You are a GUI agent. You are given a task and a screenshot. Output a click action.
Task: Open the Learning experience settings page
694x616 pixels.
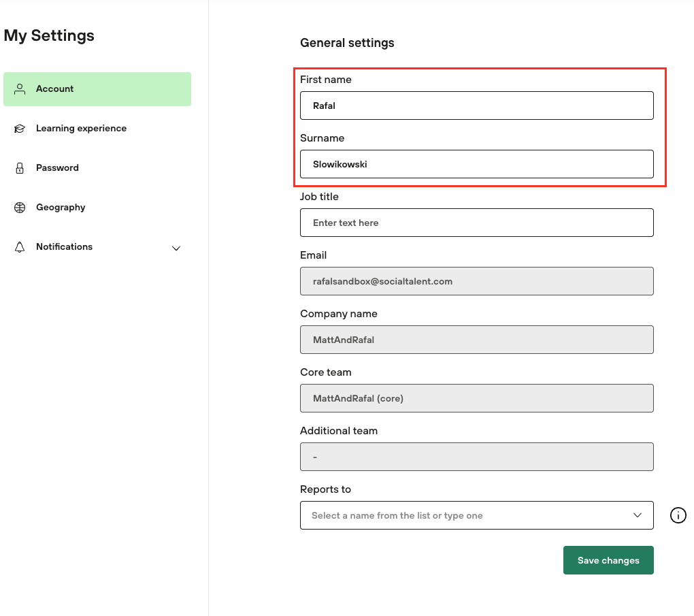81,128
